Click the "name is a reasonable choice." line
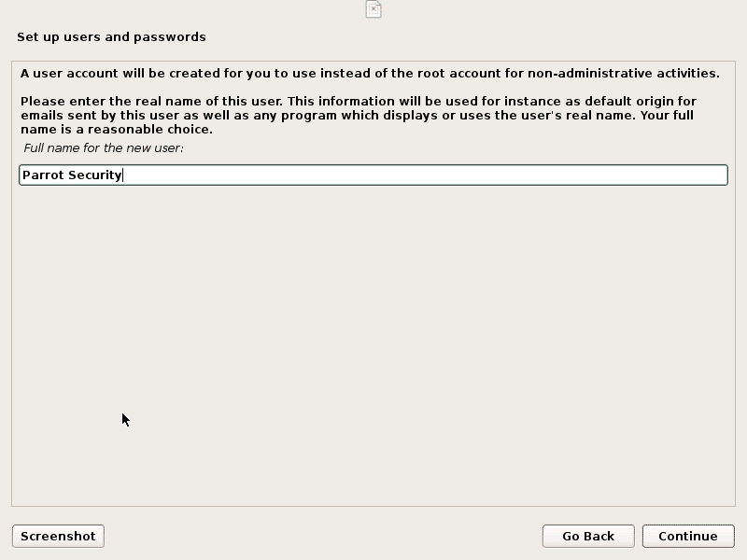The width and height of the screenshot is (747, 560). pos(117,129)
